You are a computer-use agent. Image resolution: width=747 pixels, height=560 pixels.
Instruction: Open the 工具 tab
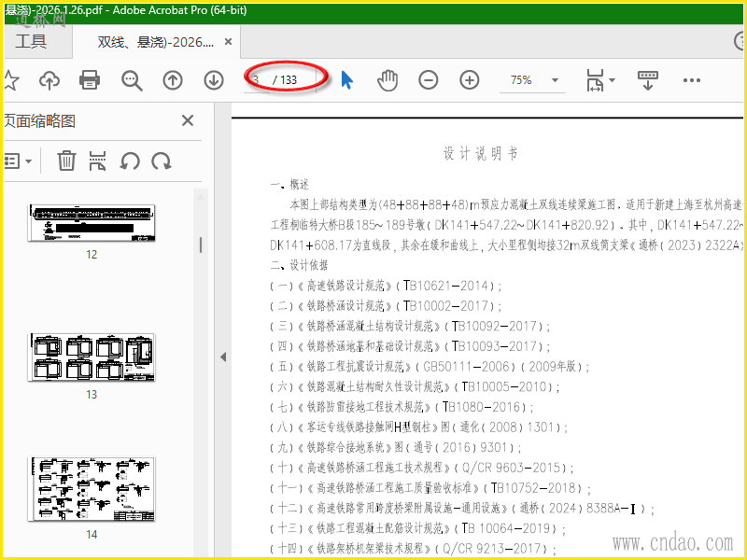point(32,41)
